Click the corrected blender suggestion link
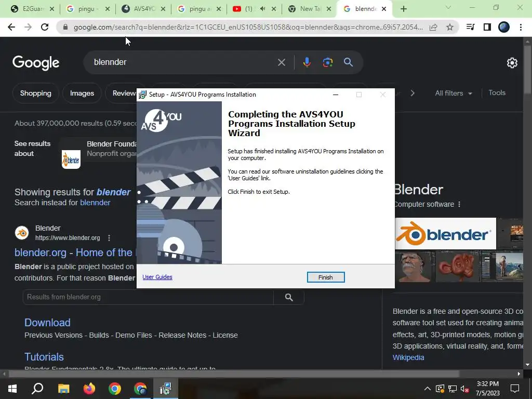The height and width of the screenshot is (399, 532). tap(113, 192)
